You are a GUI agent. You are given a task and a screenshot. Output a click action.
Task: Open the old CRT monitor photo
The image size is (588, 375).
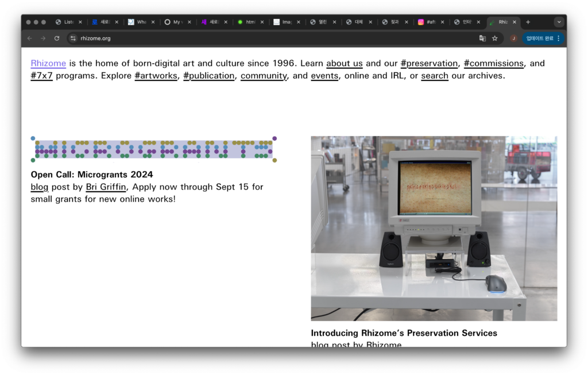(434, 228)
